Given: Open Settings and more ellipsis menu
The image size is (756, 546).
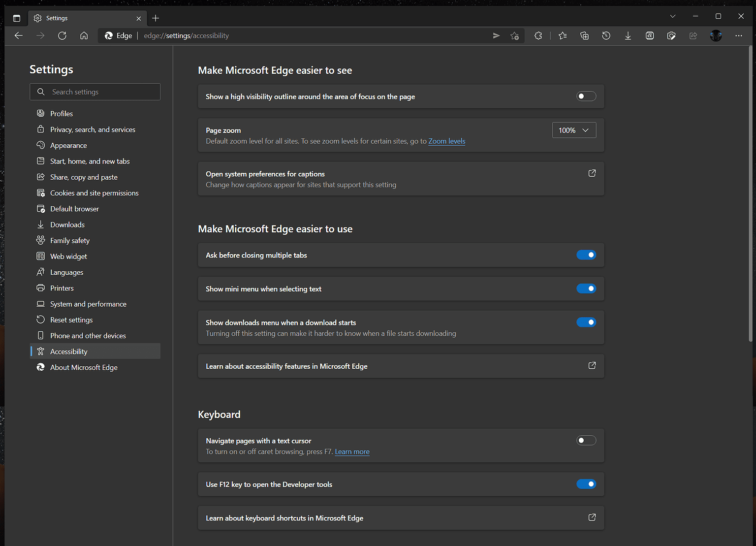Looking at the screenshot, I should point(738,35).
